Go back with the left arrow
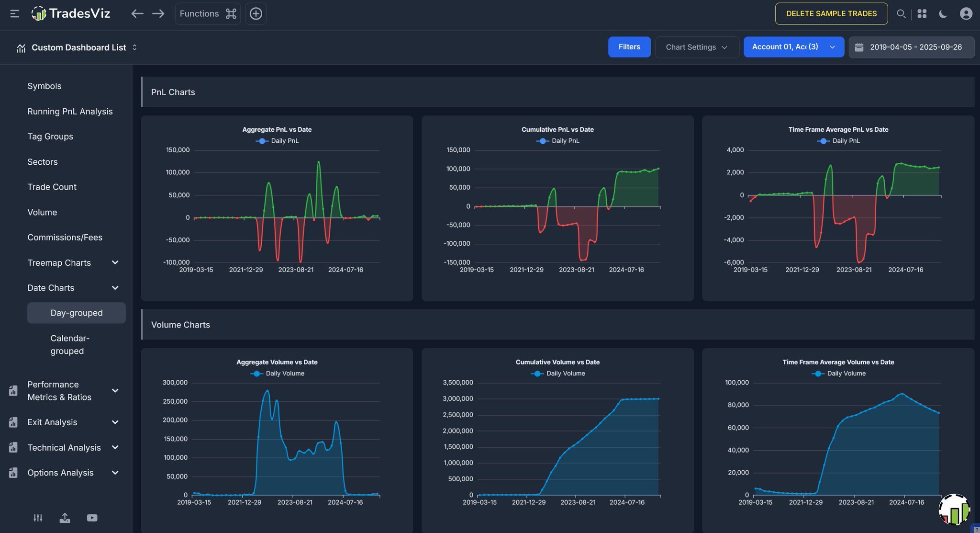 click(137, 14)
